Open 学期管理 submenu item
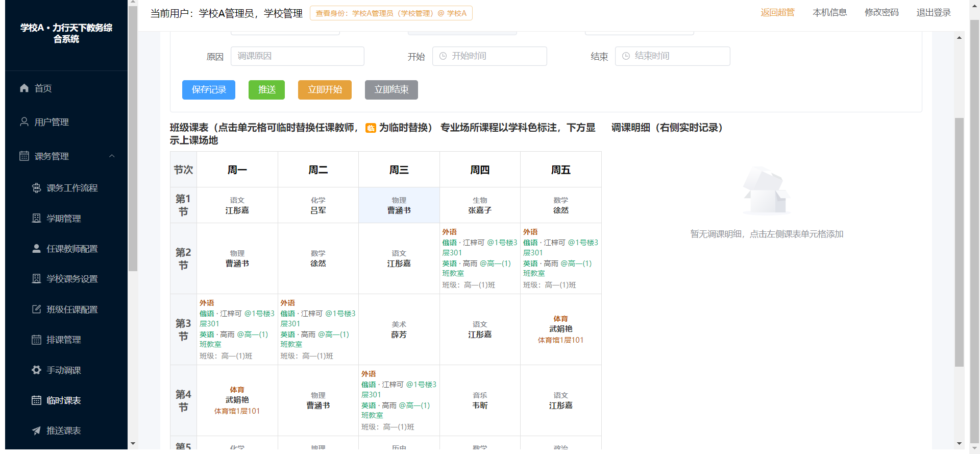Screen dimensions: 980x454 tap(66, 218)
